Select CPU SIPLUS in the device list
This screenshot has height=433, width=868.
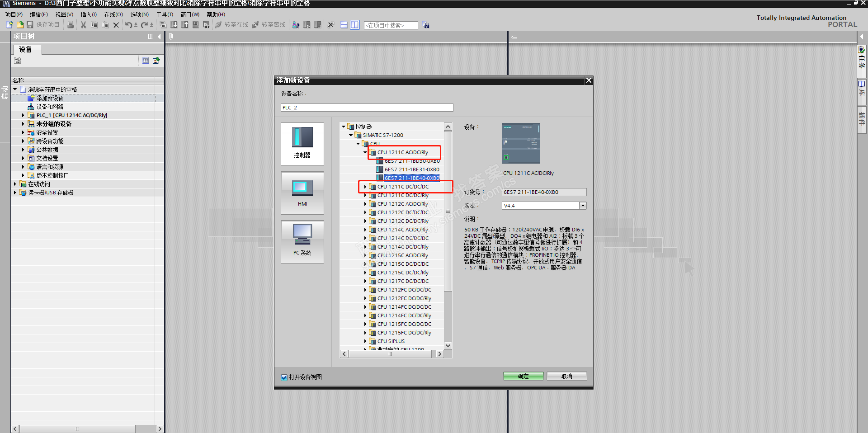click(x=391, y=341)
